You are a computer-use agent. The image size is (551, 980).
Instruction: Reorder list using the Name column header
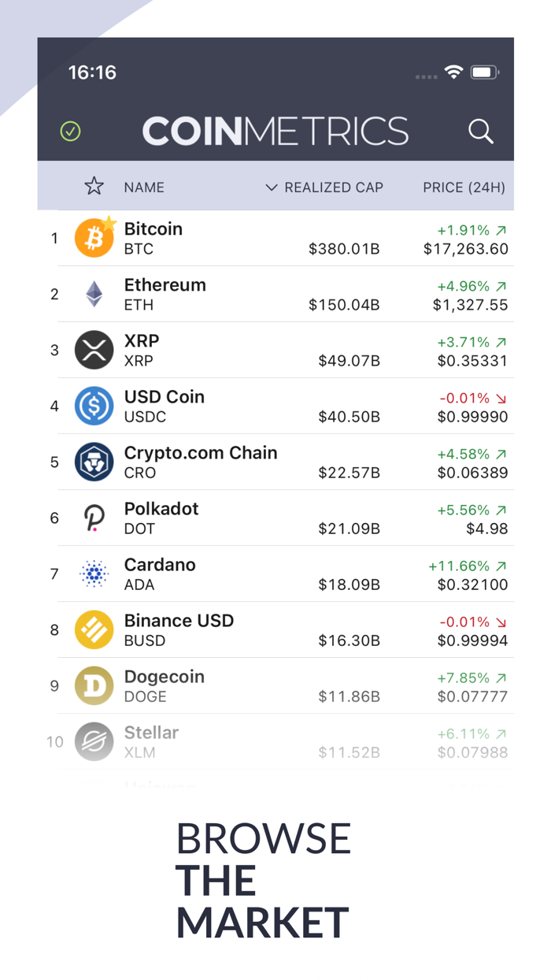point(144,187)
